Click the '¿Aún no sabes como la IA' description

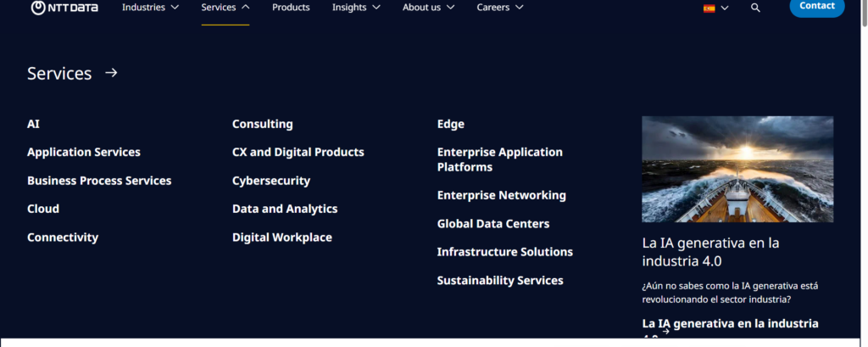click(730, 293)
